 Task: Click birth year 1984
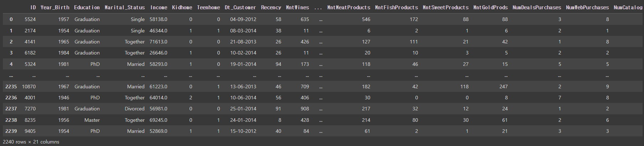64,53
